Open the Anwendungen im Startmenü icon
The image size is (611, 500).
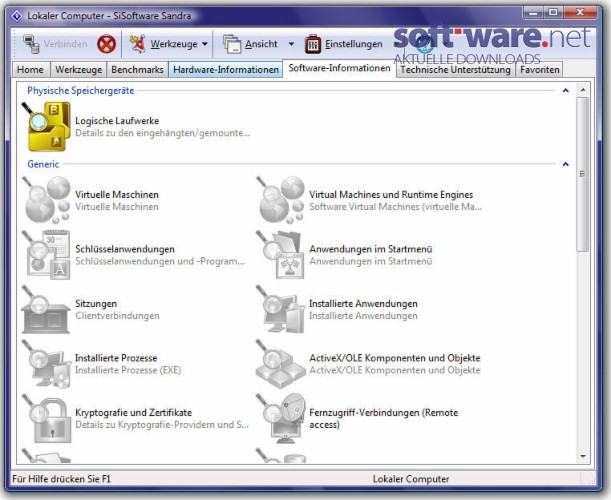coord(280,254)
